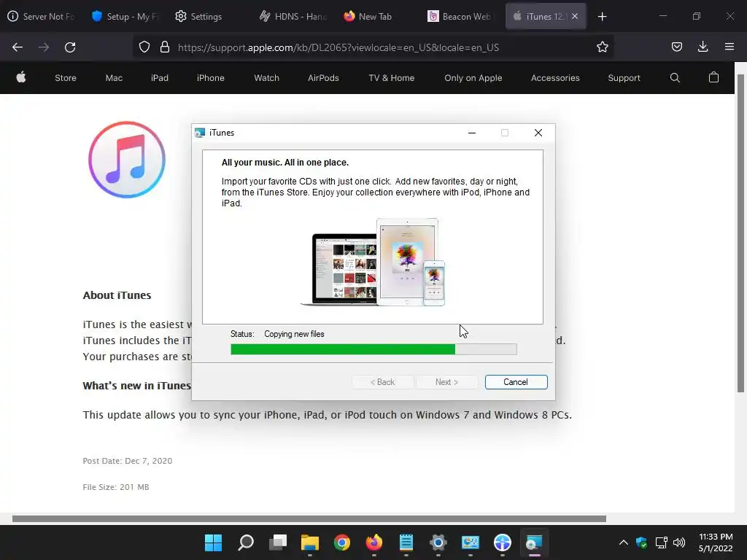Screen dimensions: 747x560
Task: Click the devices image in installer
Action: pos(373,262)
